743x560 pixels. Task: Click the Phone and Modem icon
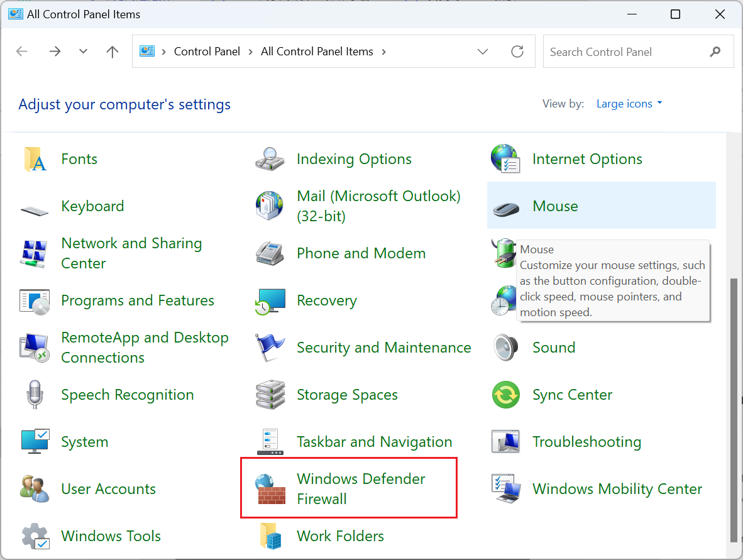(x=270, y=253)
